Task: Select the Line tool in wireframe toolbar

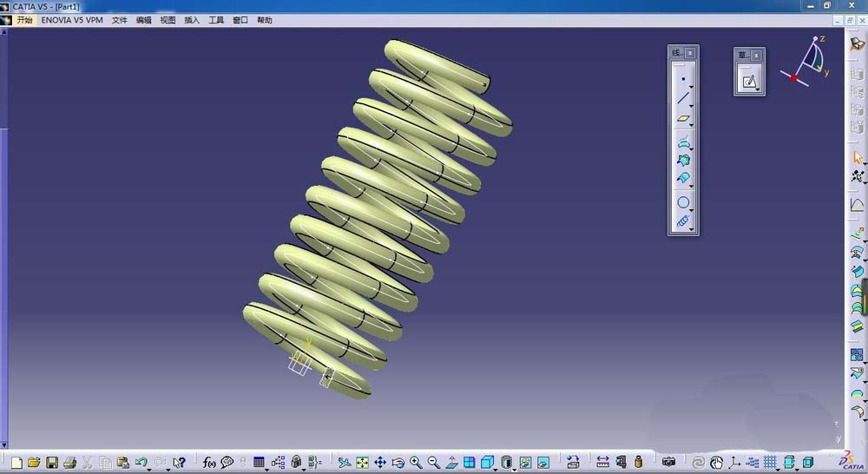Action: tap(683, 98)
